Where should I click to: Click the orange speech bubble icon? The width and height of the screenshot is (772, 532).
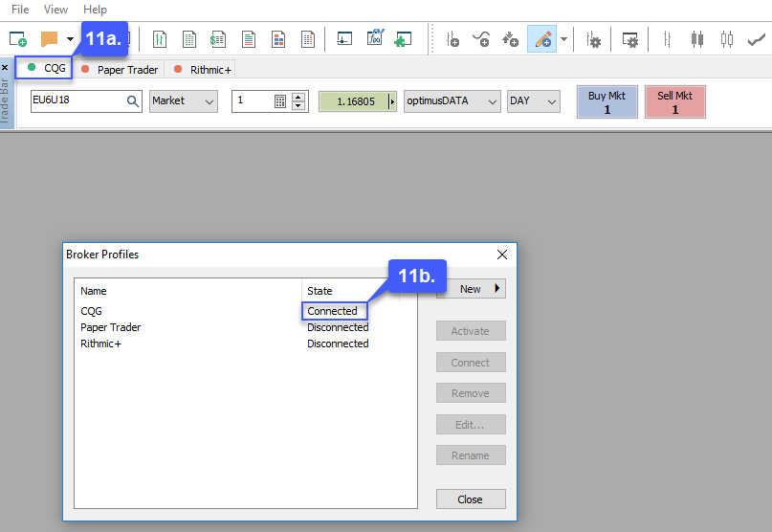(x=49, y=39)
